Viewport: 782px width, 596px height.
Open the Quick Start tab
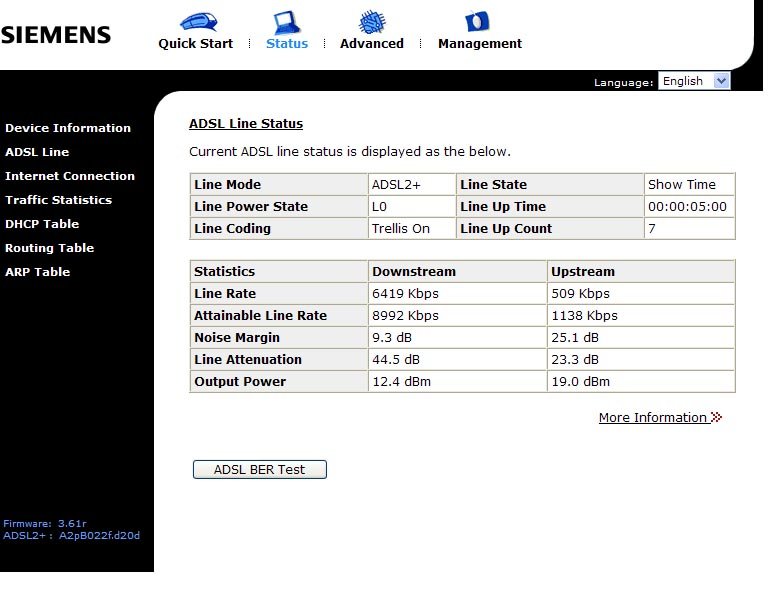pyautogui.click(x=196, y=44)
